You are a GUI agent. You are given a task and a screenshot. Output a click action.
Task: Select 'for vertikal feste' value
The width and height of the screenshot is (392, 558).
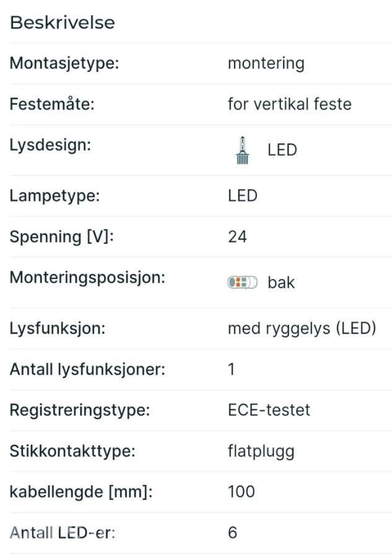coord(289,104)
